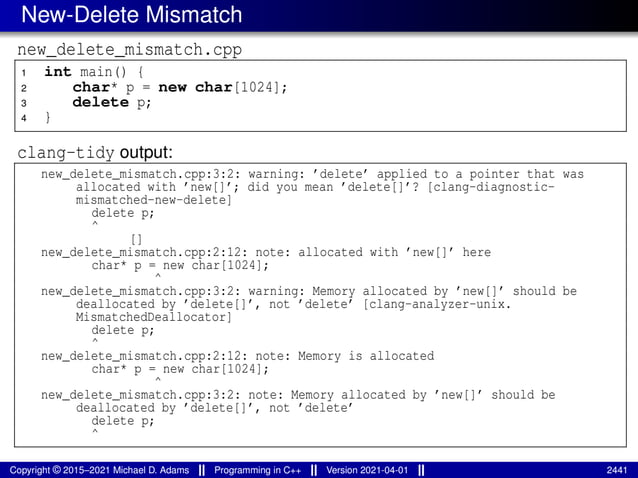
Task: Click code line "int main() {"
Action: 94,72
